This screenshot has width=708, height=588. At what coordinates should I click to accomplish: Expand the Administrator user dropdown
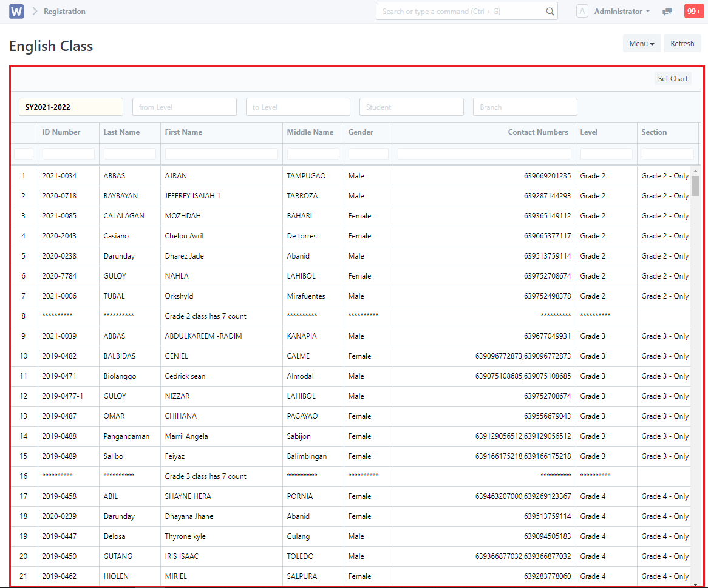622,12
